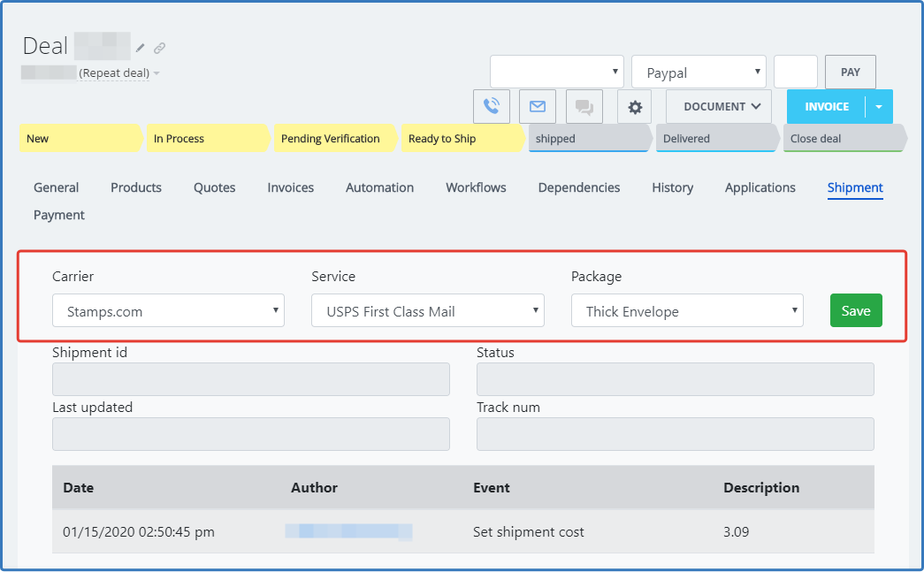View the History tab

click(x=672, y=187)
